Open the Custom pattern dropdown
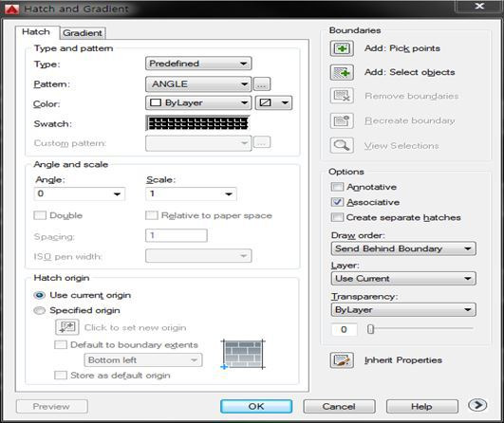504x423 pixels. pyautogui.click(x=198, y=143)
